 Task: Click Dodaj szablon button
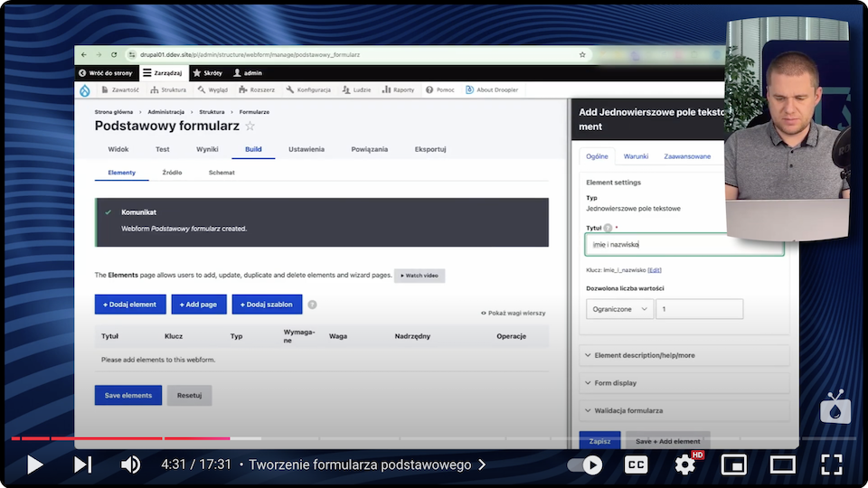(x=267, y=305)
